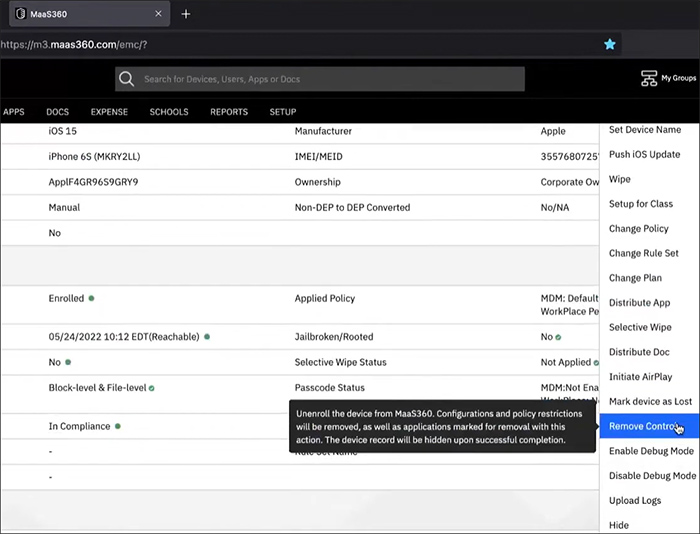Open the DOCS menu

[x=57, y=112]
